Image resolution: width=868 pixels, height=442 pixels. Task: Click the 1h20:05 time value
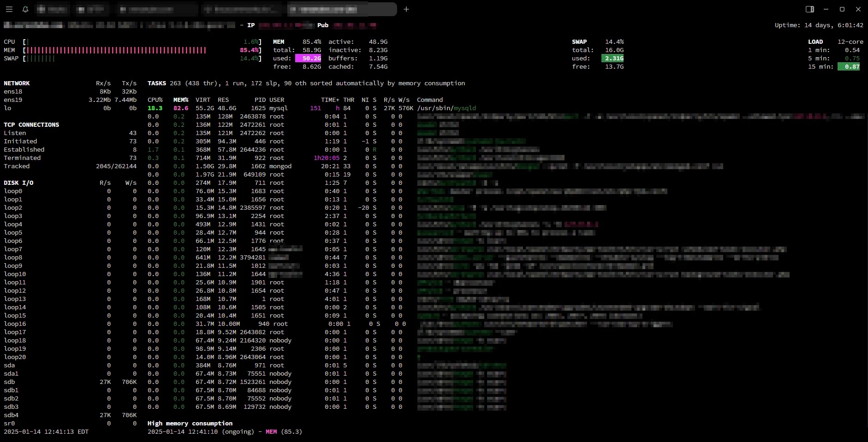[x=327, y=158]
